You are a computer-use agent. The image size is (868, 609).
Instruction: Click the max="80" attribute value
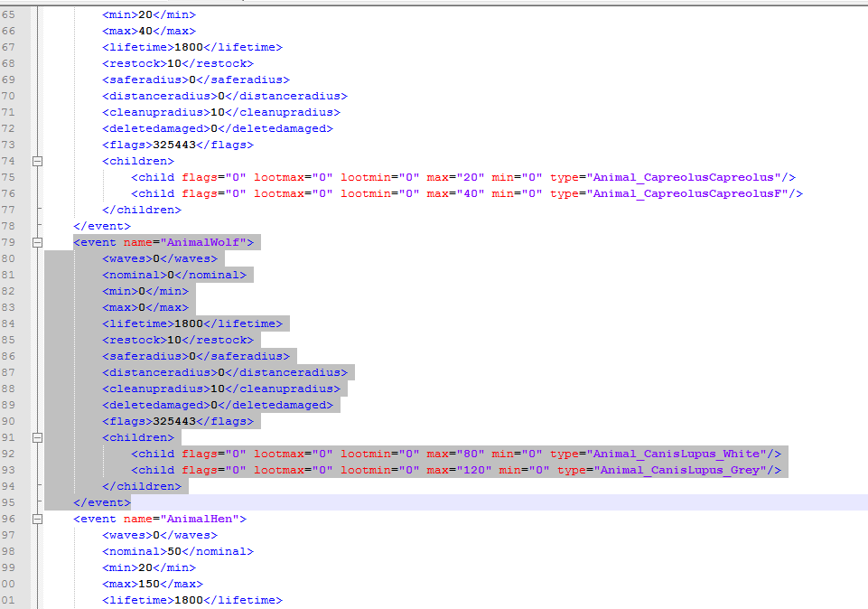click(455, 454)
